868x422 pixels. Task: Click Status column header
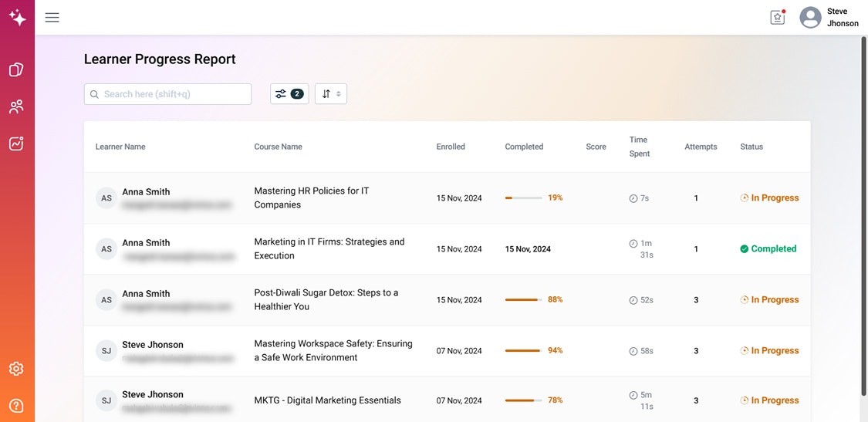pyautogui.click(x=751, y=147)
